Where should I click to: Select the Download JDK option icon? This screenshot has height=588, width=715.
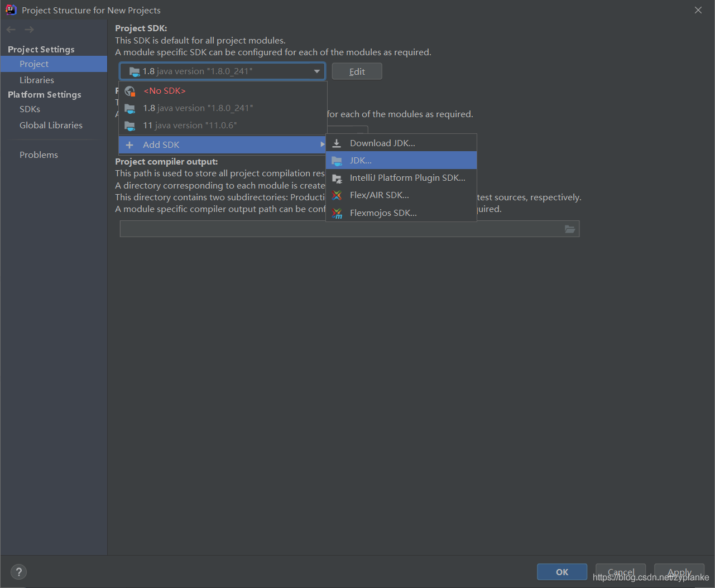pos(337,143)
